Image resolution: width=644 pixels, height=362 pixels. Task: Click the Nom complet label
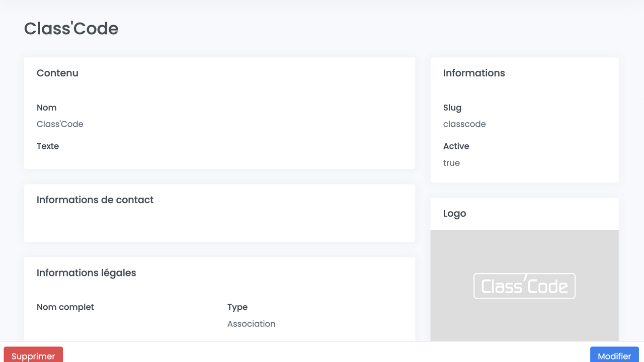[65, 307]
